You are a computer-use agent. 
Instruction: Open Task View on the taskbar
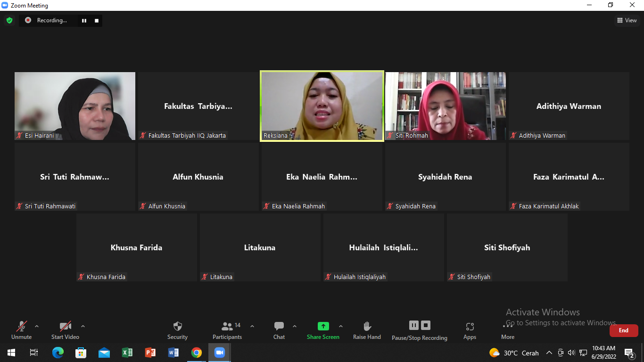[x=34, y=353]
